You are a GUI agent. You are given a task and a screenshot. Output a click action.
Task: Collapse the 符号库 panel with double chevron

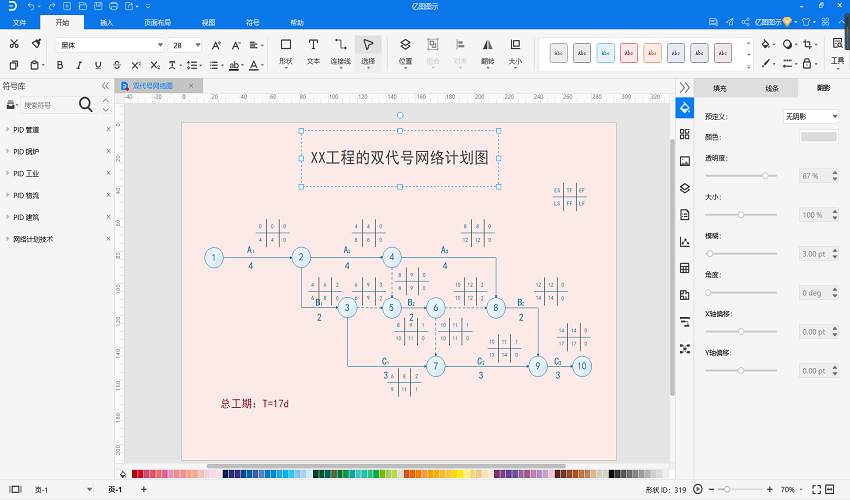click(x=105, y=86)
